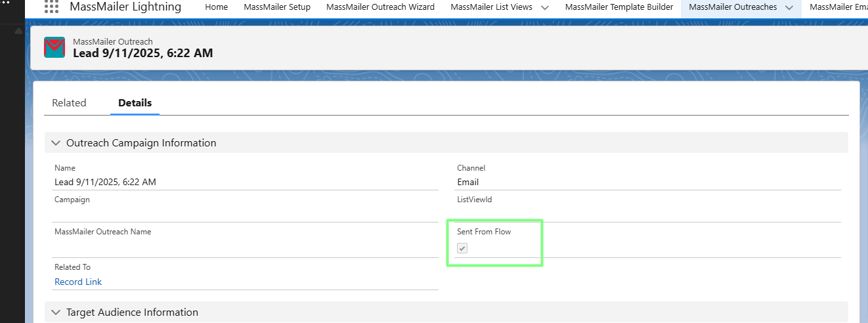868x323 pixels.
Task: Click the MassMailer Outreach header object label
Action: click(x=113, y=41)
